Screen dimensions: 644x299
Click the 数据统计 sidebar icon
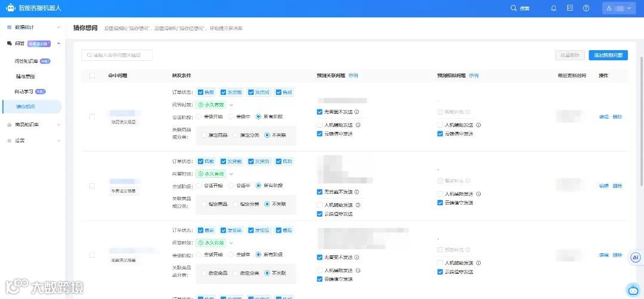[x=10, y=27]
